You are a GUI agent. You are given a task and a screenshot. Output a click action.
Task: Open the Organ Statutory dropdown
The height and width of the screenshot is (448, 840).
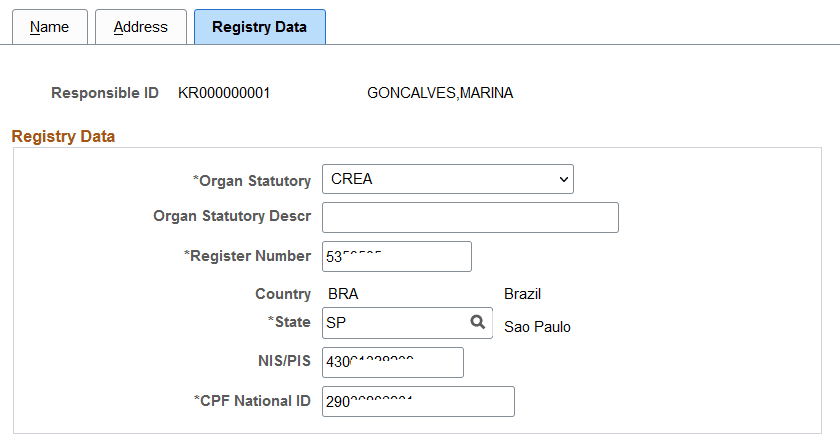pos(448,179)
